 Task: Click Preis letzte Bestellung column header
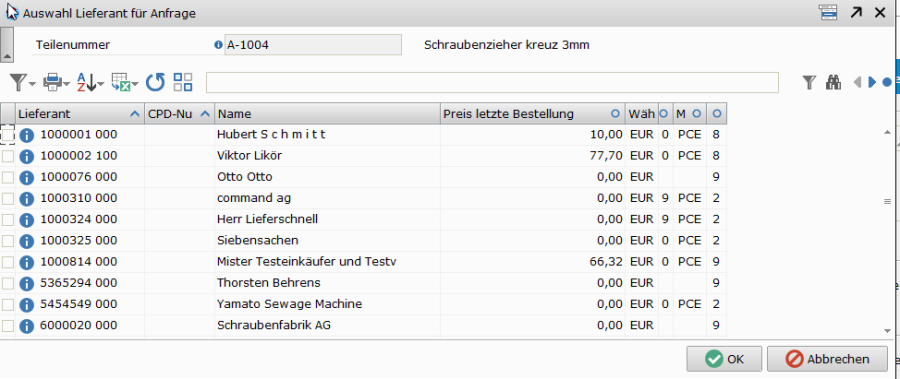pyautogui.click(x=533, y=114)
